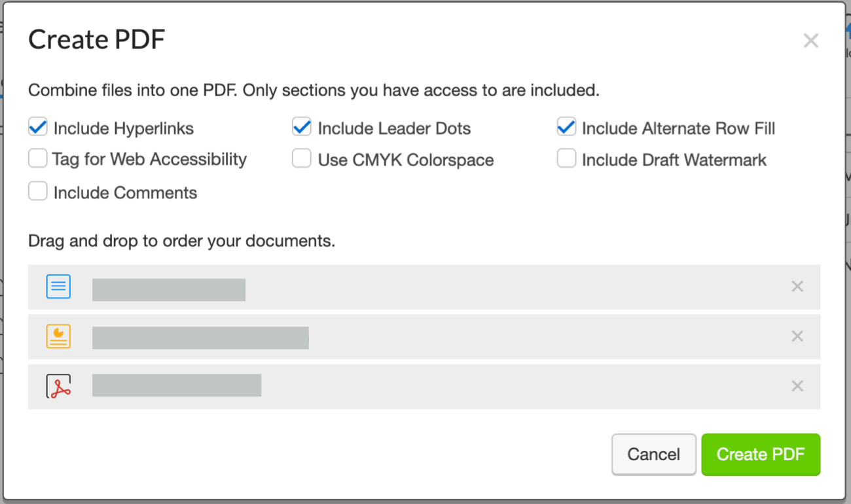The image size is (851, 504).
Task: Uncheck Include Leader Dots option
Action: (x=302, y=127)
